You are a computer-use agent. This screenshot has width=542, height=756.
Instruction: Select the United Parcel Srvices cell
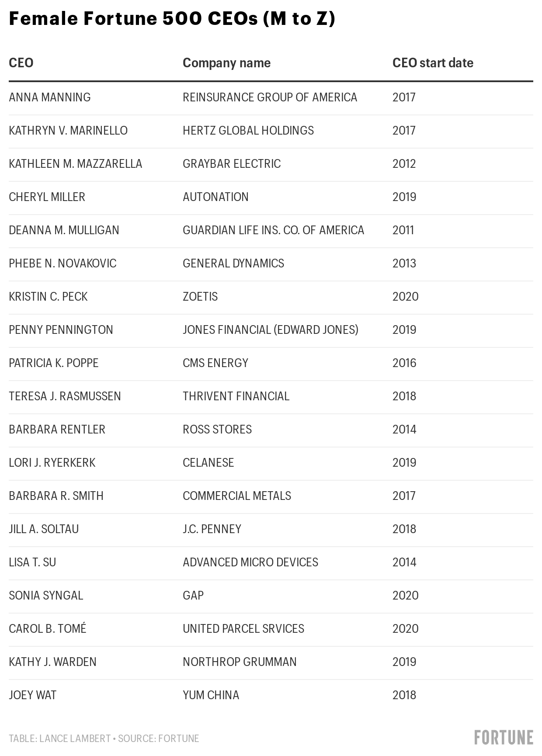pyautogui.click(x=243, y=628)
